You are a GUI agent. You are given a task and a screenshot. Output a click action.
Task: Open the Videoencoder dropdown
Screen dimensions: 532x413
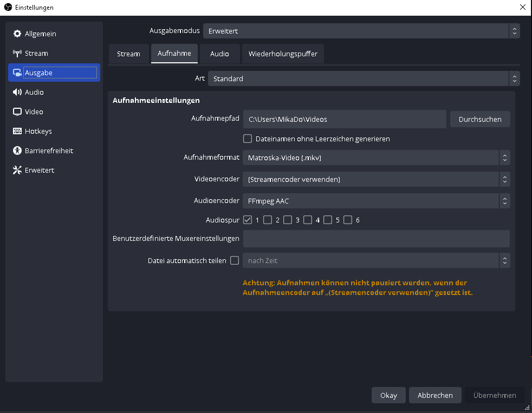coord(377,179)
